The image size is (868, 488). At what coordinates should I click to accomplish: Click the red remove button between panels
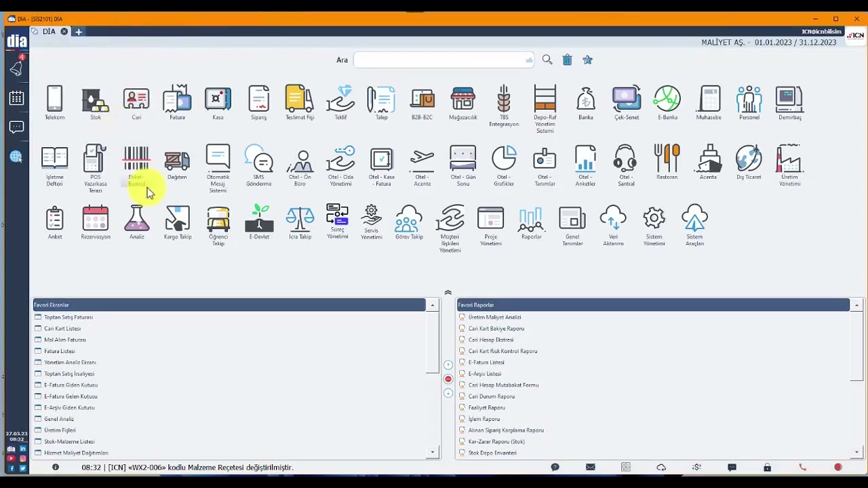point(448,379)
